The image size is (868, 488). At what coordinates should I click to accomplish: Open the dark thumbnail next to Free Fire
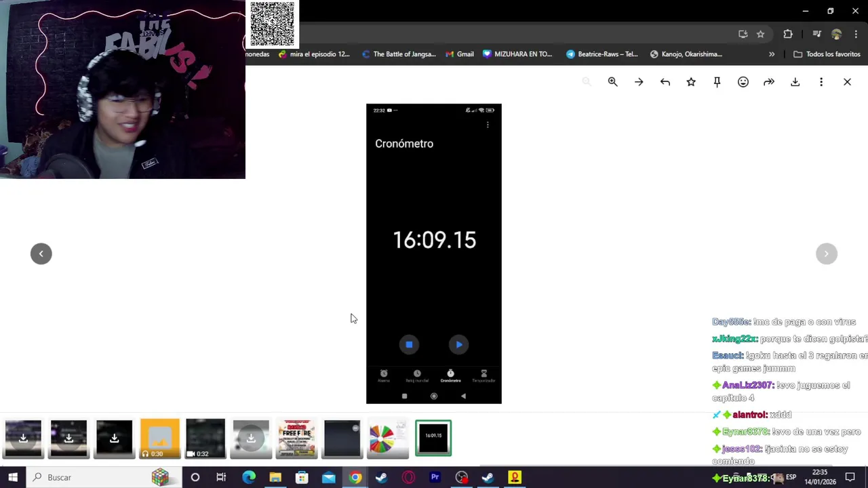coord(342,438)
